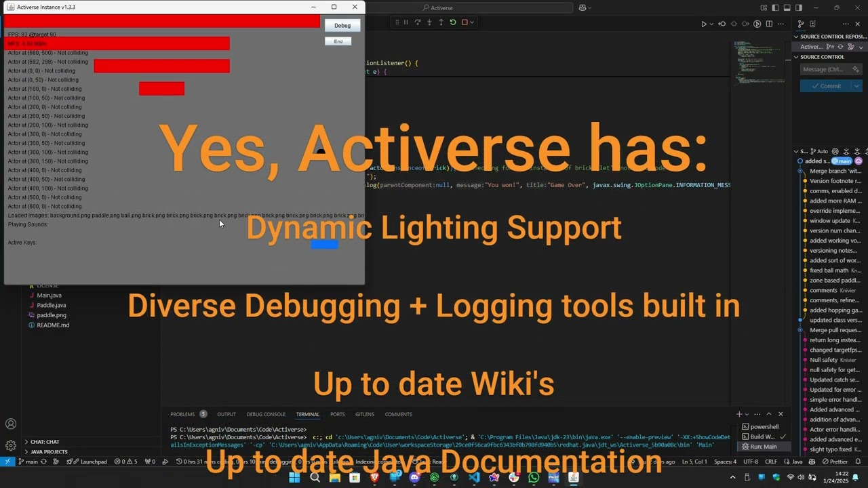Image resolution: width=868 pixels, height=488 pixels.
Task: Switch to the PROBLEMS tab
Action: click(182, 414)
